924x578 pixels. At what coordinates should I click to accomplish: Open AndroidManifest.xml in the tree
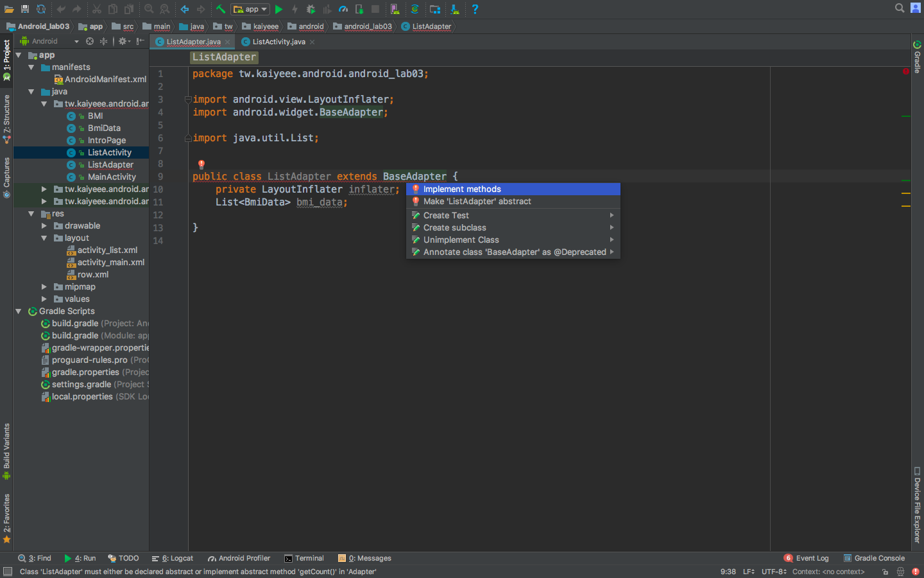click(100, 80)
